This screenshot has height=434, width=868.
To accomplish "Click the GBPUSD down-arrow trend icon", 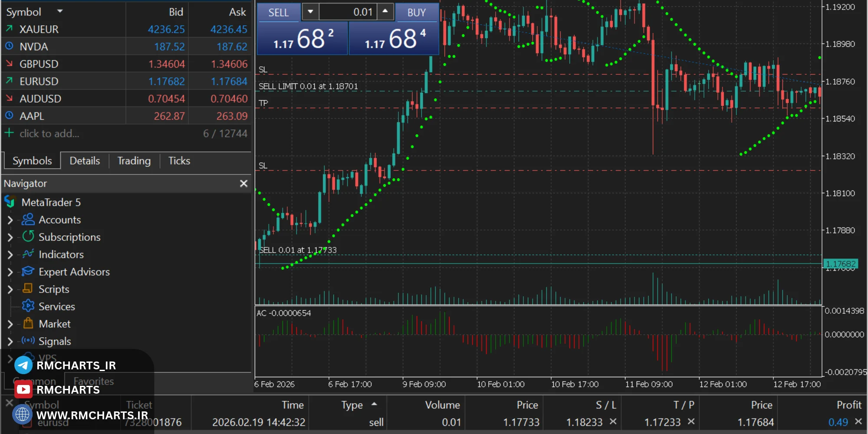I will pyautogui.click(x=9, y=63).
